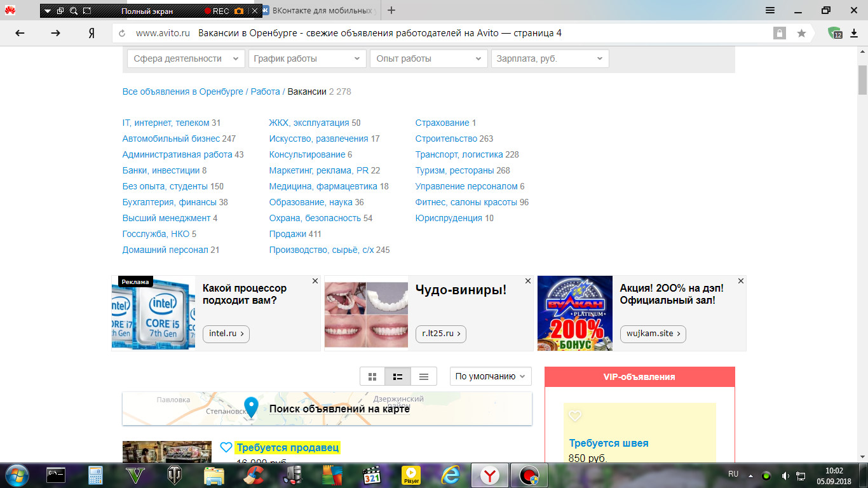Favorite 'Требуется продавец' with the heart icon
868x488 pixels.
(225, 447)
